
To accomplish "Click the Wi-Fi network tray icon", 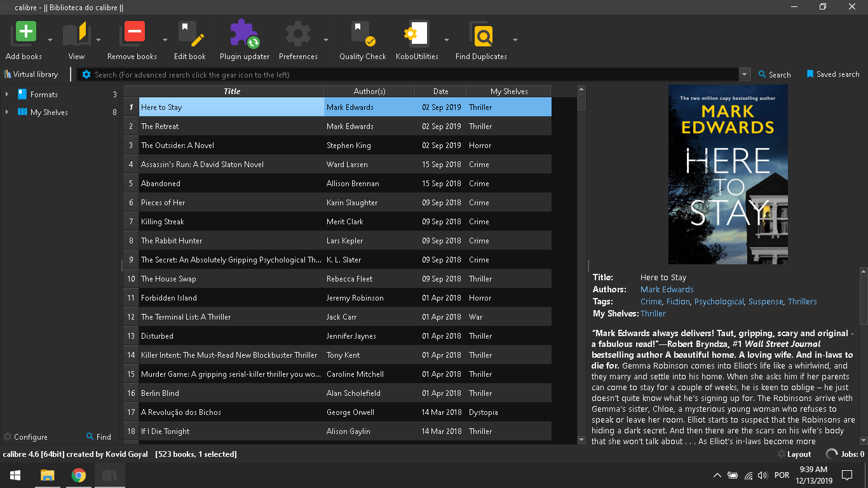I will pyautogui.click(x=748, y=475).
